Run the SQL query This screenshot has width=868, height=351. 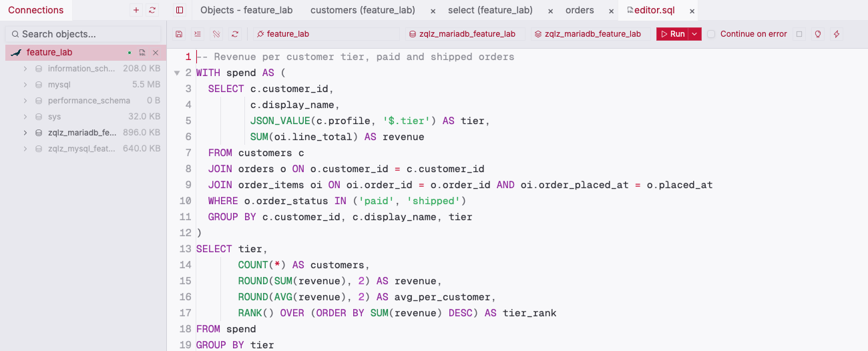tap(673, 34)
